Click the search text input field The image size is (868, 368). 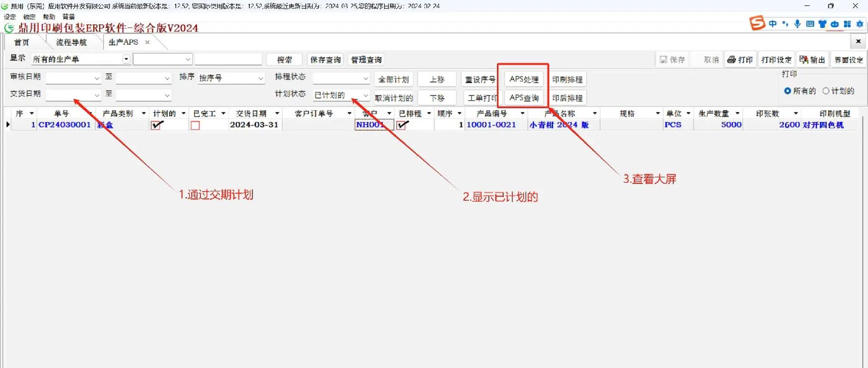(x=228, y=59)
